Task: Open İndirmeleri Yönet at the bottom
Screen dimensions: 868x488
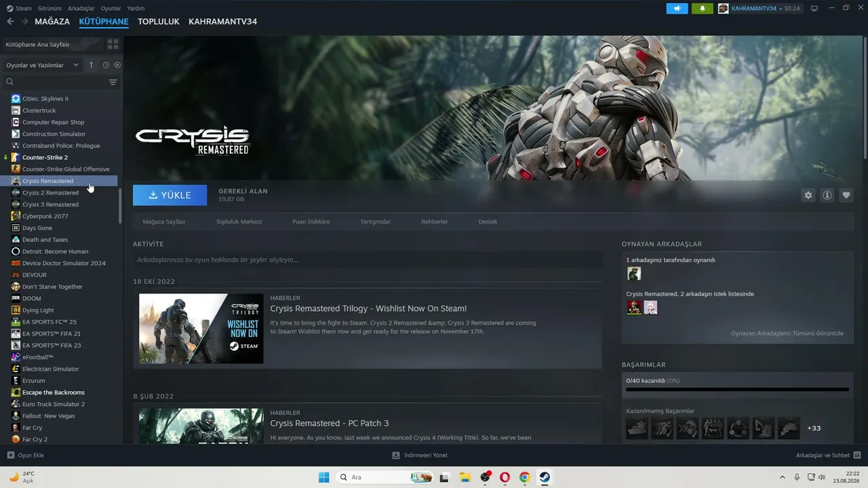Action: 420,455
